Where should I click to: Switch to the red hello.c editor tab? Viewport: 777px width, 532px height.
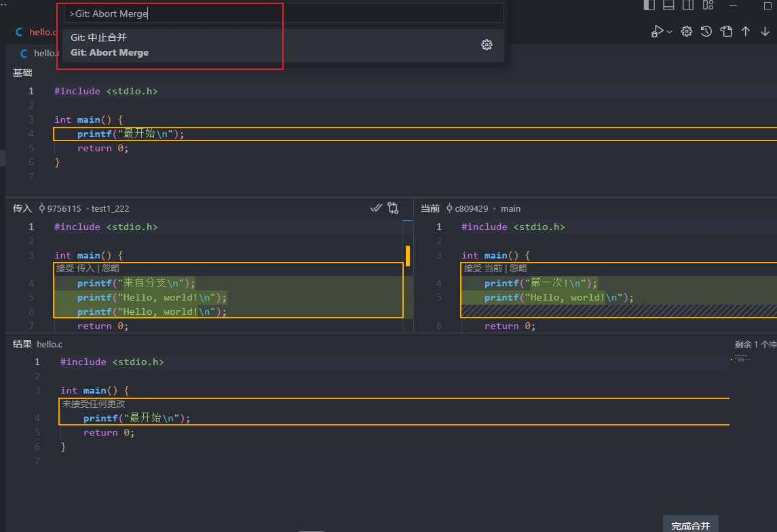coord(37,32)
